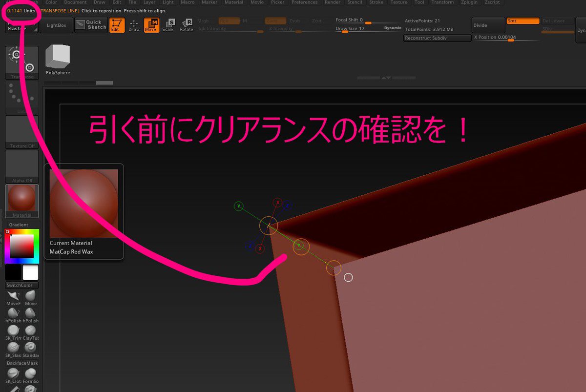Select the MoveF brush from the sidebar

click(x=13, y=295)
